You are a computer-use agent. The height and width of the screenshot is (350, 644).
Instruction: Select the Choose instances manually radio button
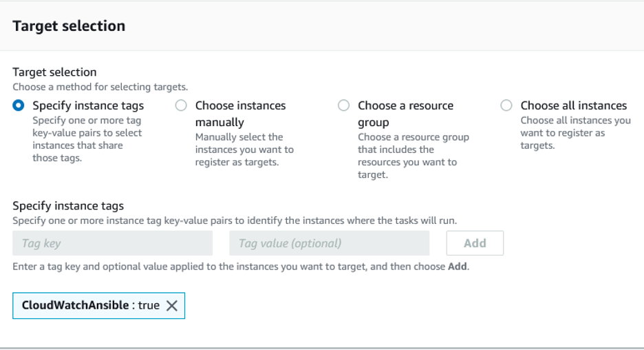click(x=181, y=105)
